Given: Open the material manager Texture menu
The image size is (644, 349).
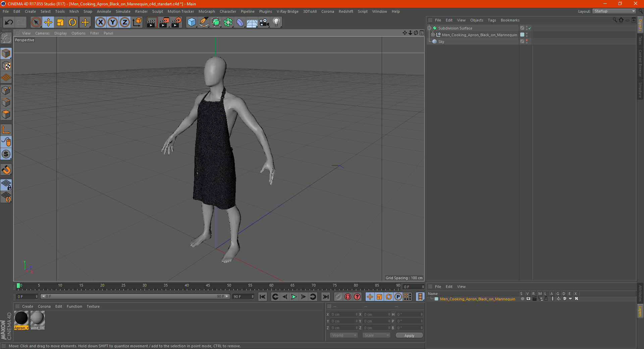Looking at the screenshot, I should point(93,306).
